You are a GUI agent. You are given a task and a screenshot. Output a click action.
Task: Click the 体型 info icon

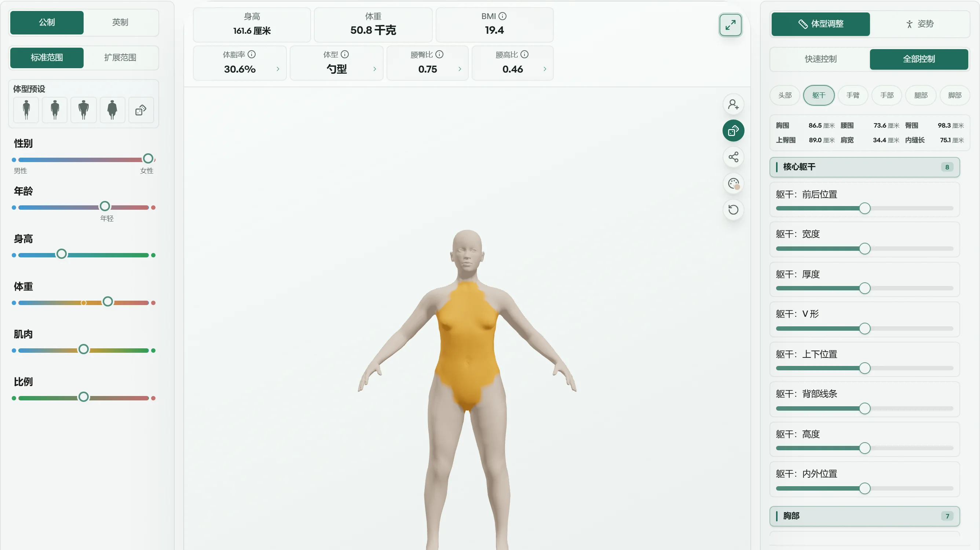[x=345, y=54]
